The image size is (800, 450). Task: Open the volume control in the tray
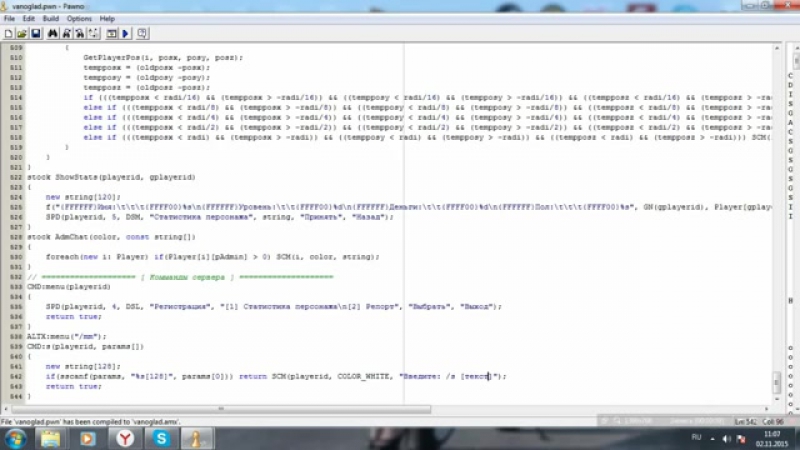click(727, 439)
